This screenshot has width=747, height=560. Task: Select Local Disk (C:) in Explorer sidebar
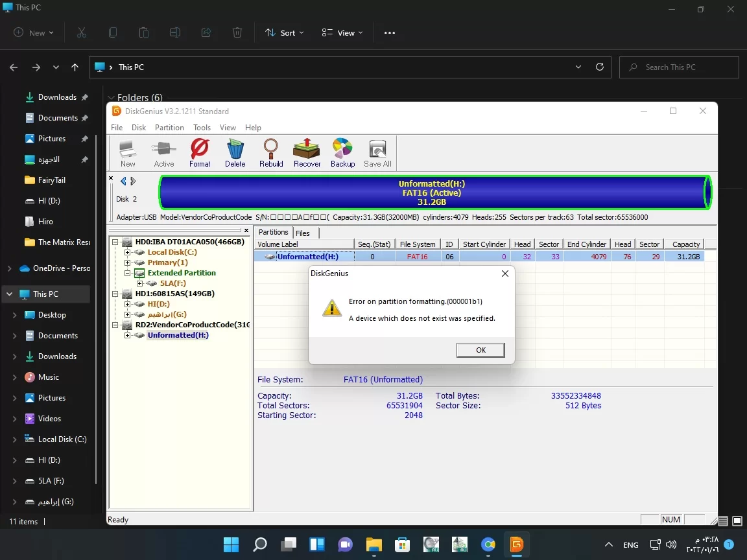(x=62, y=439)
